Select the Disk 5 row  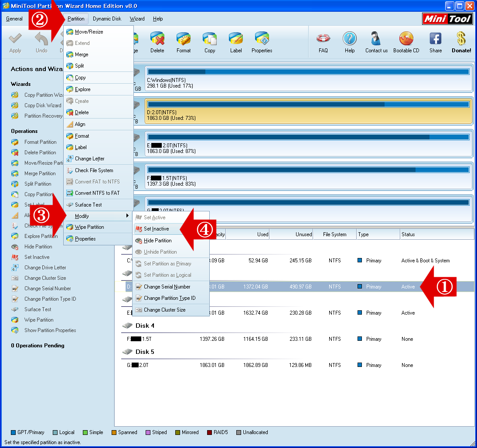[x=145, y=352]
